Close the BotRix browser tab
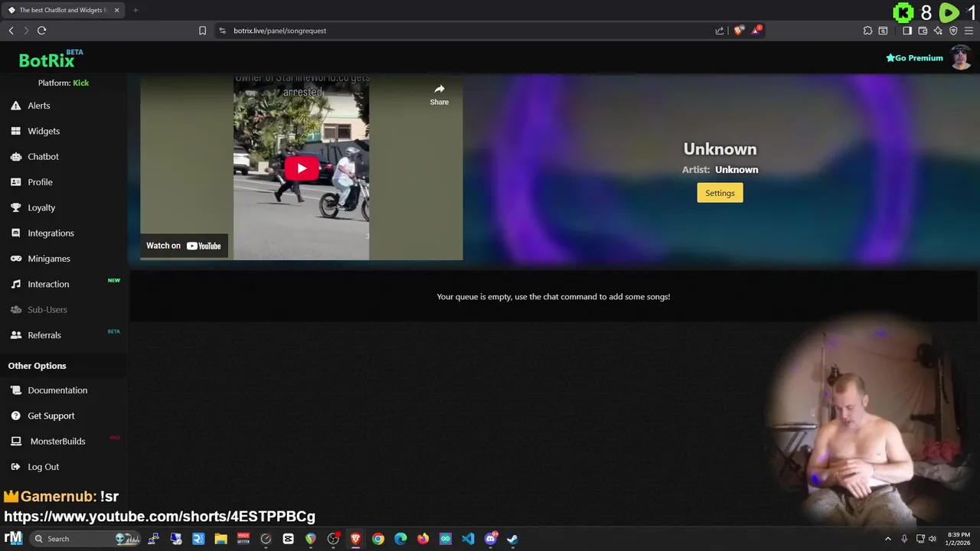 116,10
